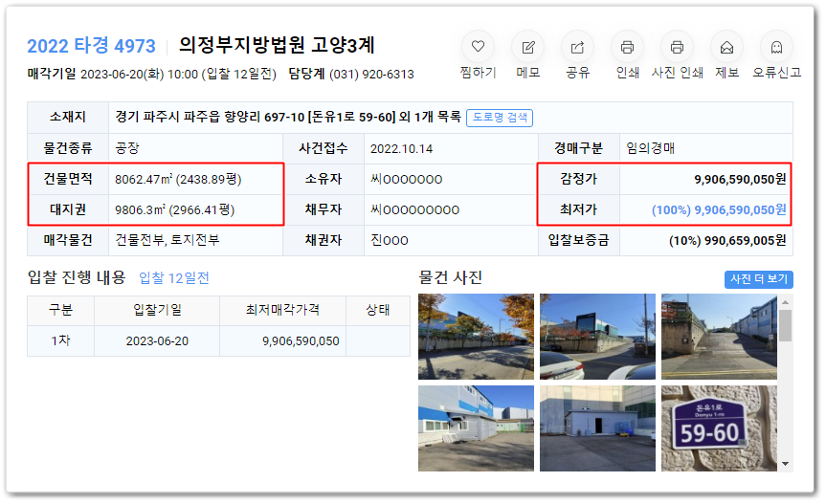
Task: Click the 최저가 (100%) 9,906,590,050원 value
Action: click(719, 209)
